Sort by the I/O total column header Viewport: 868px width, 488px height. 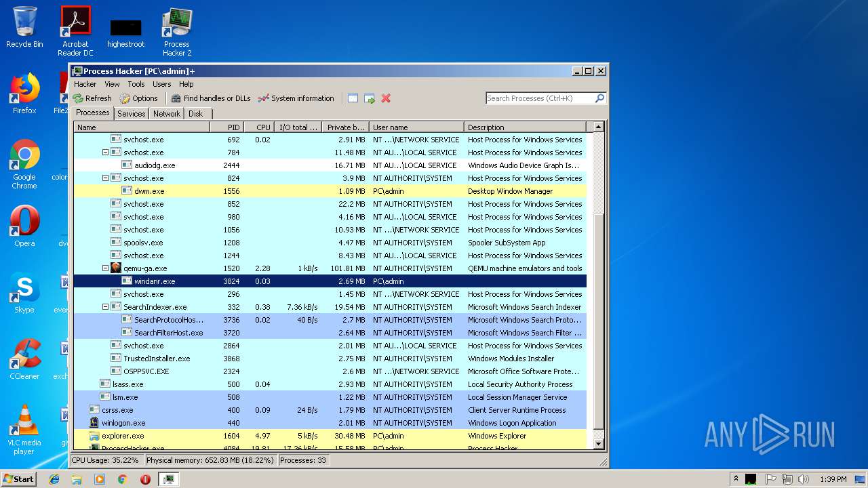pos(298,127)
